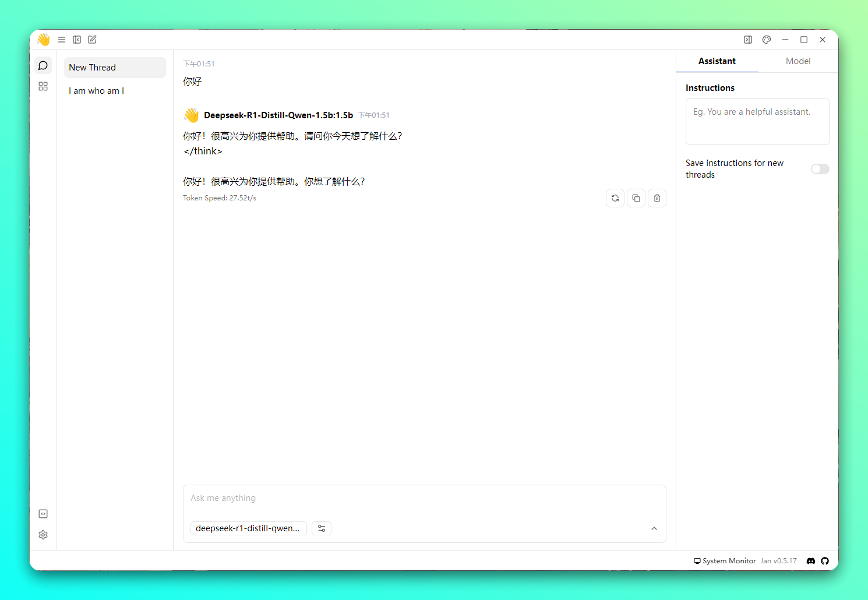Regenerate the assistant response
This screenshot has width=868, height=600.
615,198
